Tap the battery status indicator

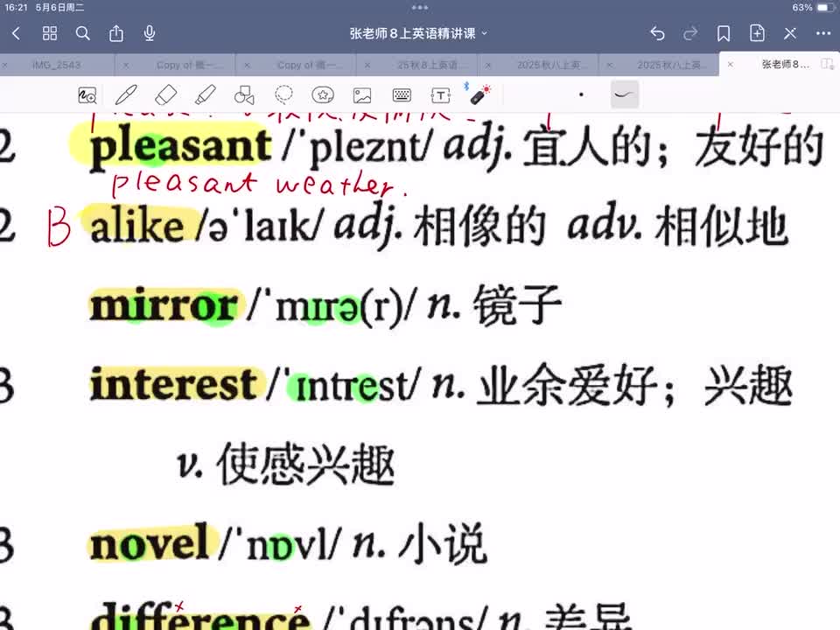point(825,8)
